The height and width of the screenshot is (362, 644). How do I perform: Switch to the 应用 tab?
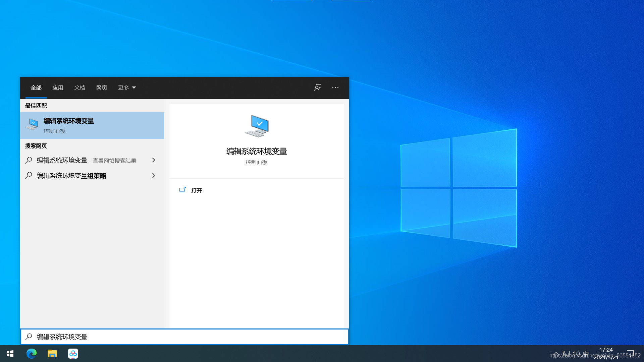click(58, 87)
